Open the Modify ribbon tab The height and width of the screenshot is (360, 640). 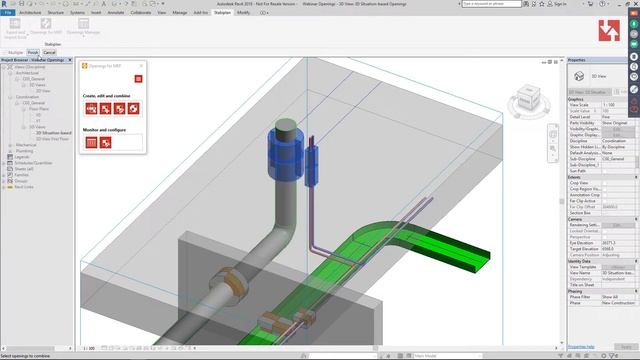[x=243, y=13]
